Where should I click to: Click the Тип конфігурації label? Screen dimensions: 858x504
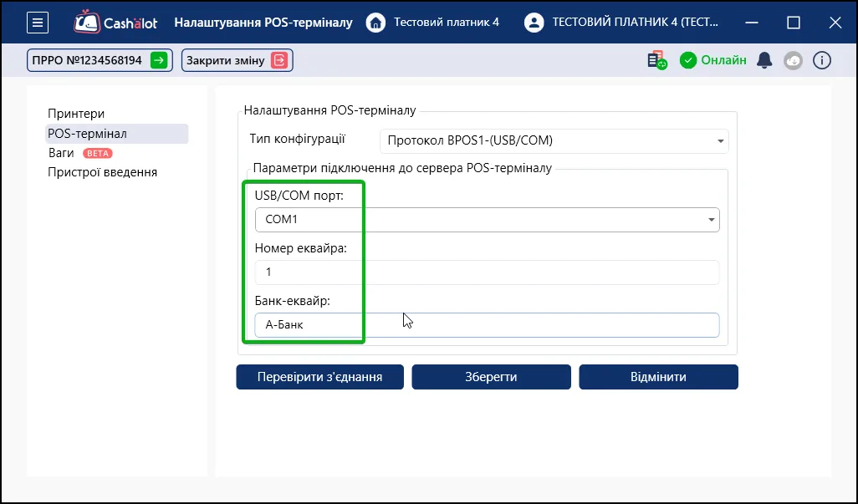(x=298, y=138)
